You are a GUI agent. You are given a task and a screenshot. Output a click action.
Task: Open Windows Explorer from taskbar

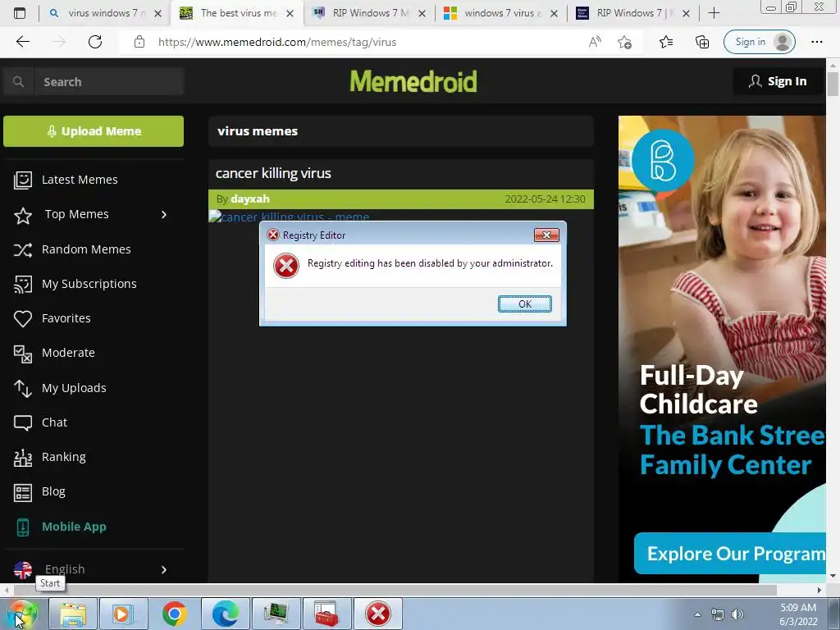click(x=73, y=614)
